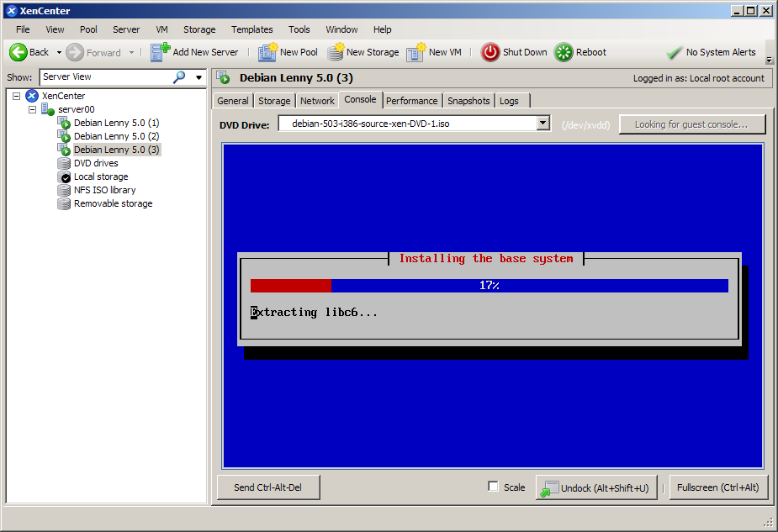Select Debian Lenny 5.0 (1) in tree

(x=116, y=123)
